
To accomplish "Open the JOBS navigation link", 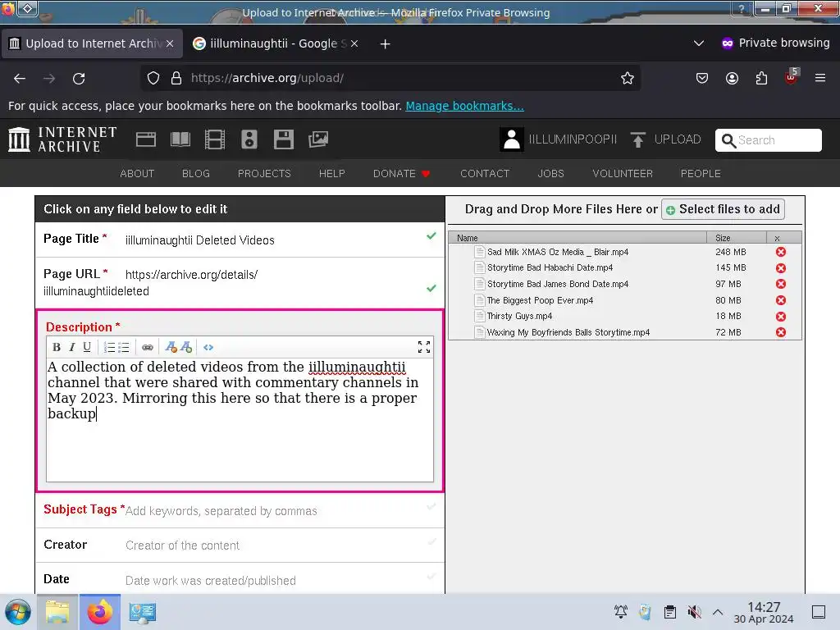I will (550, 174).
